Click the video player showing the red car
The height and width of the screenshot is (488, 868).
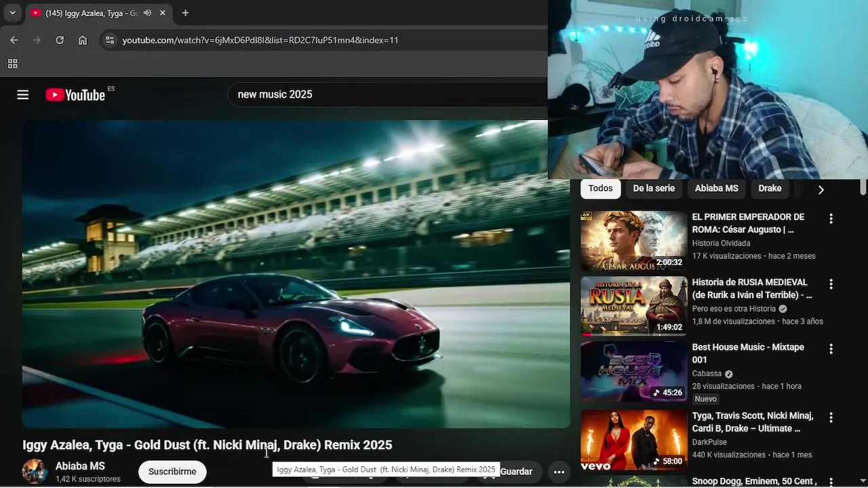pyautogui.click(x=296, y=274)
